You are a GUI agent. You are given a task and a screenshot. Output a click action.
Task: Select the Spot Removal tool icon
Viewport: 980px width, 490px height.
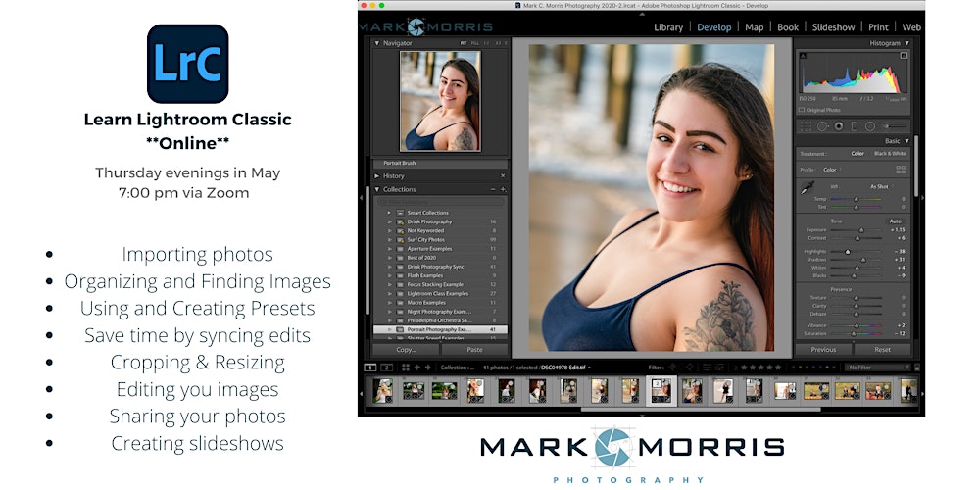822,126
